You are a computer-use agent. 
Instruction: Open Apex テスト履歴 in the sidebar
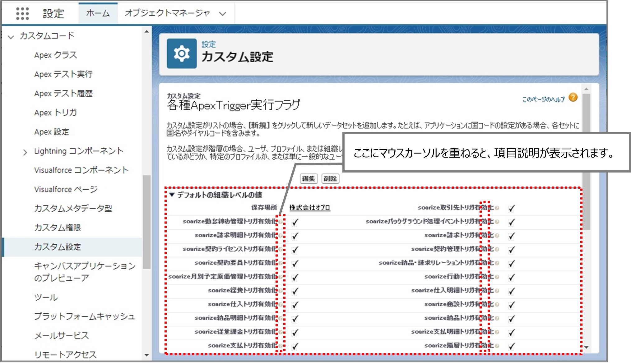(x=63, y=93)
